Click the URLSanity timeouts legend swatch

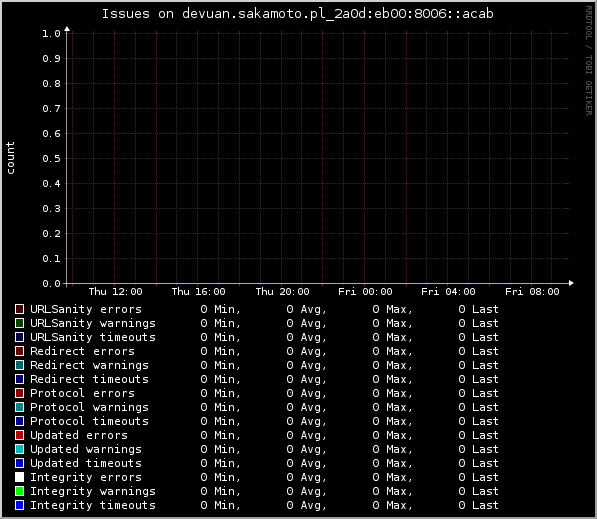pyautogui.click(x=19, y=337)
